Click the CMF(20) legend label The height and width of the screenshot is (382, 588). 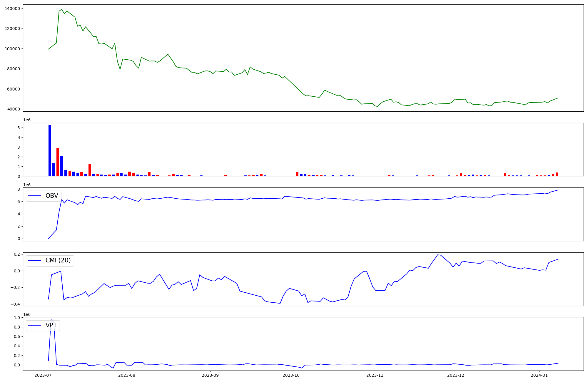coord(58,261)
